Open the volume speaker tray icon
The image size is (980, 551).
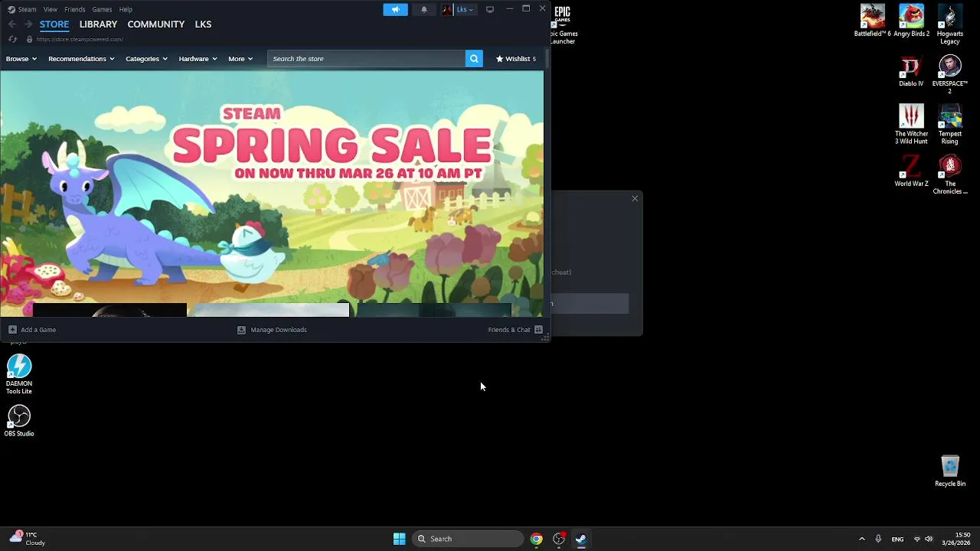pyautogui.click(x=929, y=539)
